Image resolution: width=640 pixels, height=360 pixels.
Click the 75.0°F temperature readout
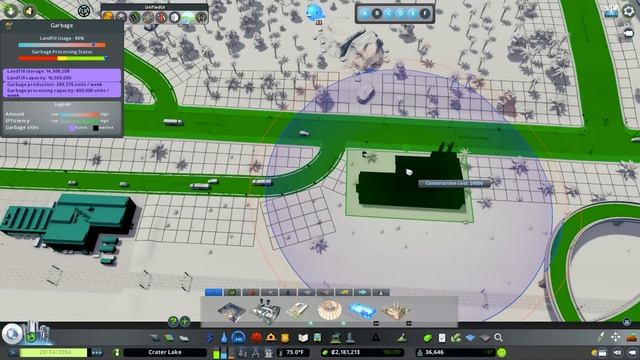[x=295, y=352]
